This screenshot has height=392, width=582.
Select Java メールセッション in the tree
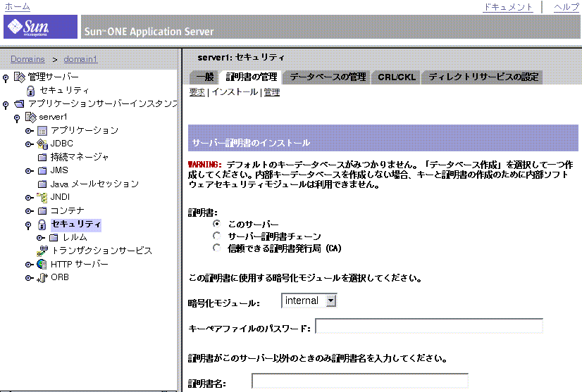(x=94, y=184)
